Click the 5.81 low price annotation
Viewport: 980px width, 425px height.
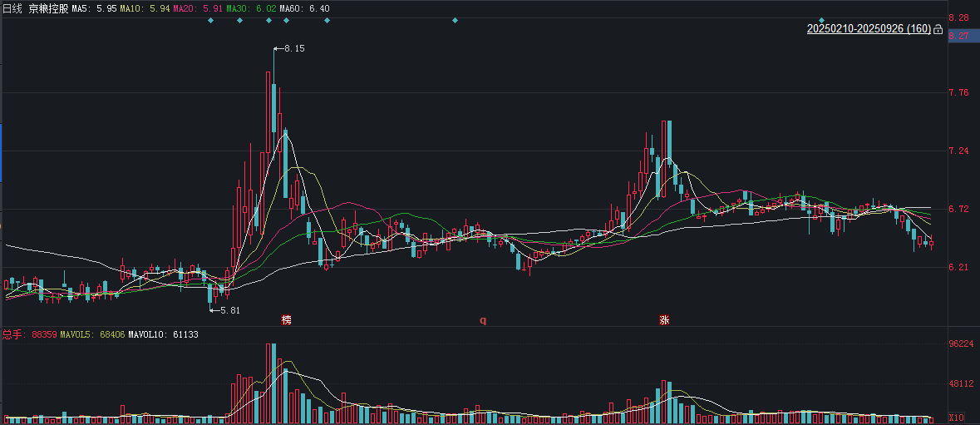225,310
